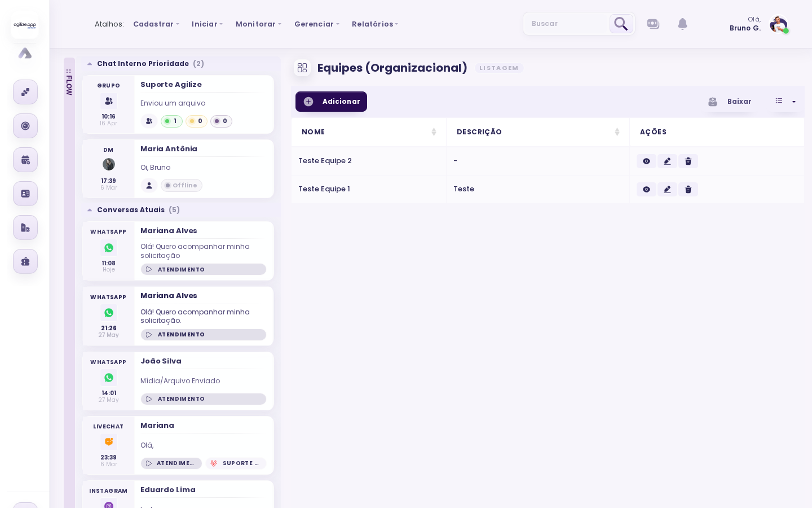Click the grid icon beside Equipes title

tap(302, 68)
